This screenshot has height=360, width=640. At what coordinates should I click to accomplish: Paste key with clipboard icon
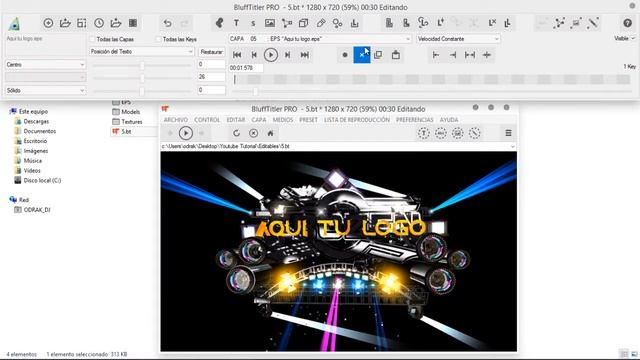click(x=396, y=55)
